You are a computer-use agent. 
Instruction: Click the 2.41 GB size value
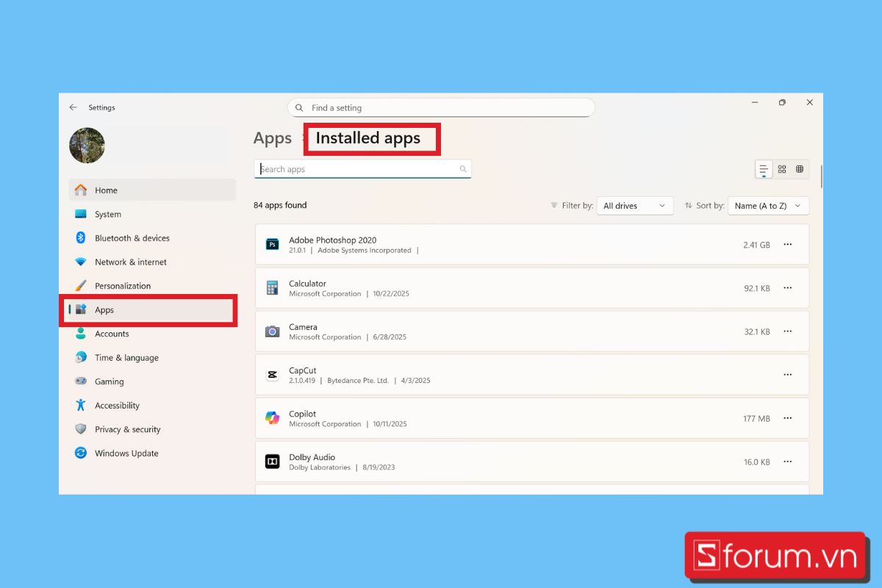[756, 245]
